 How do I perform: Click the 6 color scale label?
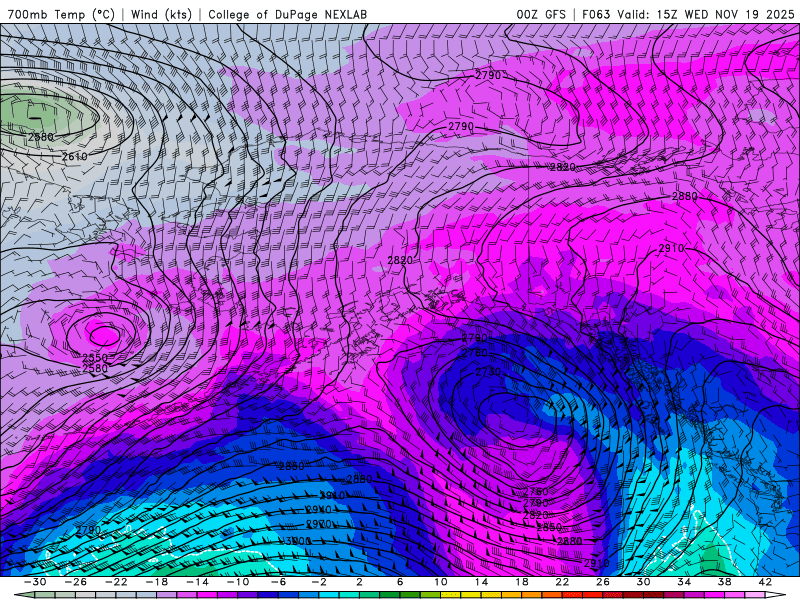tap(400, 582)
